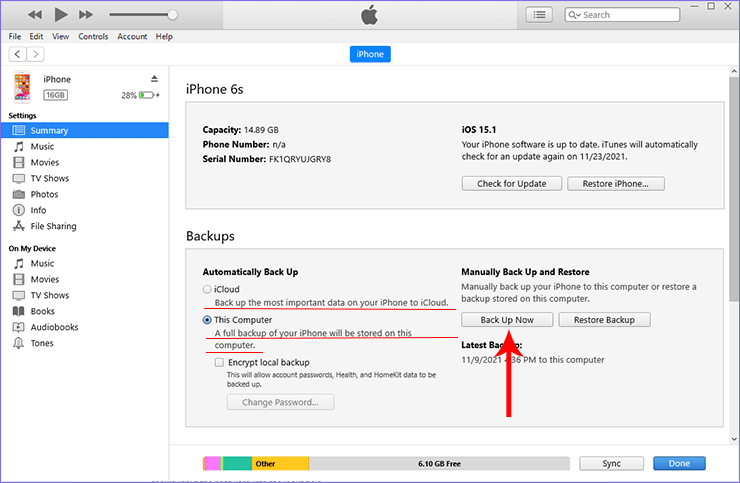Go back with the left arrow button

point(17,54)
